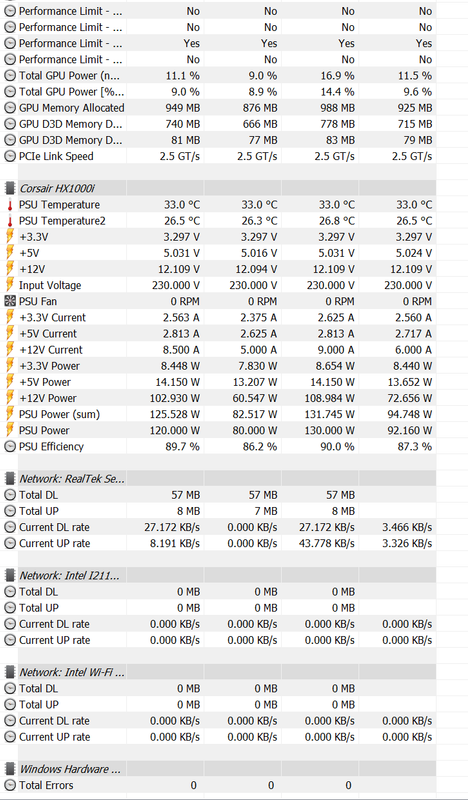Viewport: 468px width, 800px height.
Task: Select Total UP under Network: Intel I211
Action: pos(39,608)
